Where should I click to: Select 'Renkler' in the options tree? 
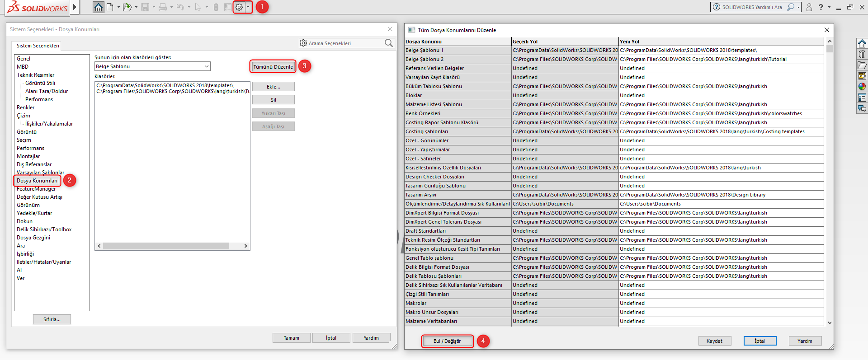point(26,108)
